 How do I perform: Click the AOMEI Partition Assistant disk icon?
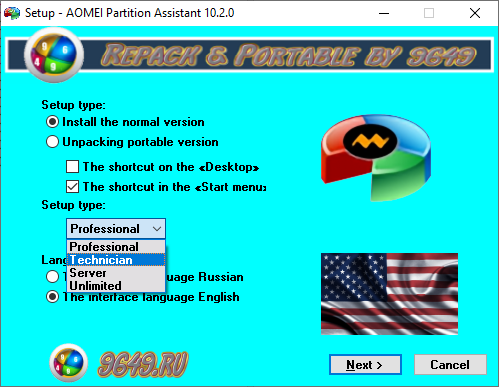(x=376, y=158)
